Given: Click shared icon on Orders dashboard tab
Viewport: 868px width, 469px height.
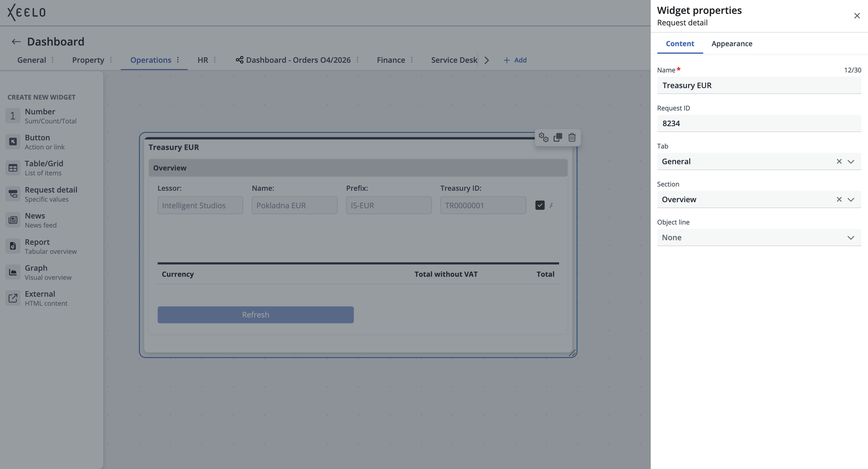Looking at the screenshot, I should click(240, 60).
